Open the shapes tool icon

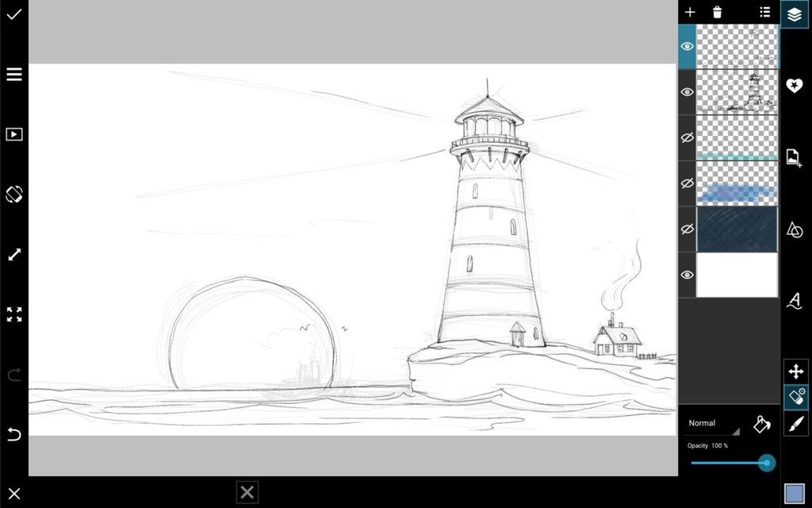[x=795, y=229]
